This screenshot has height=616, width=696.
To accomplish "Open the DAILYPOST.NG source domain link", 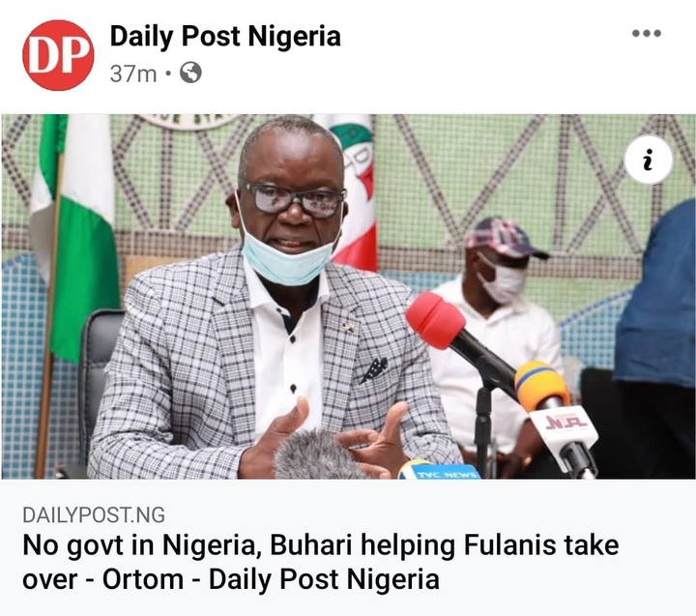I will [x=94, y=514].
